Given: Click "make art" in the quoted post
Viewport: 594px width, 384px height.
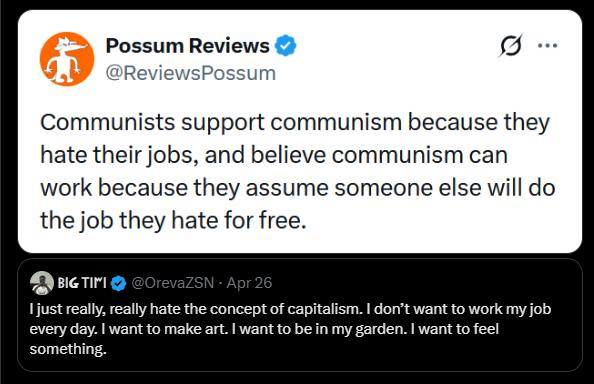Looking at the screenshot, I should click(x=195, y=329).
